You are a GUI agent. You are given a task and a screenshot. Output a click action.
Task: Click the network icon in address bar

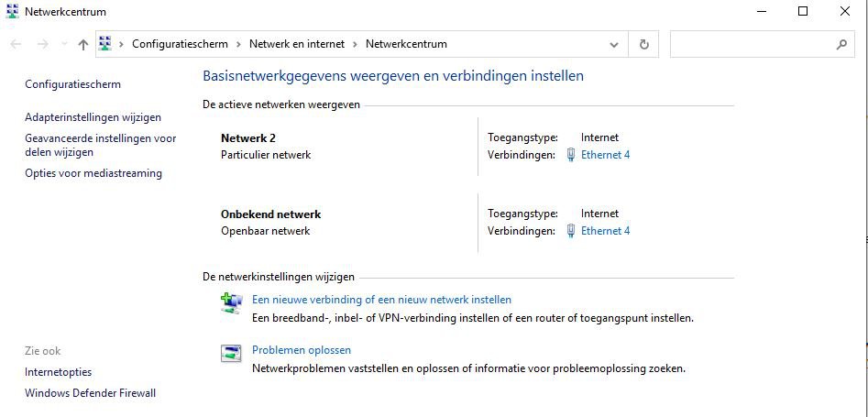point(104,44)
